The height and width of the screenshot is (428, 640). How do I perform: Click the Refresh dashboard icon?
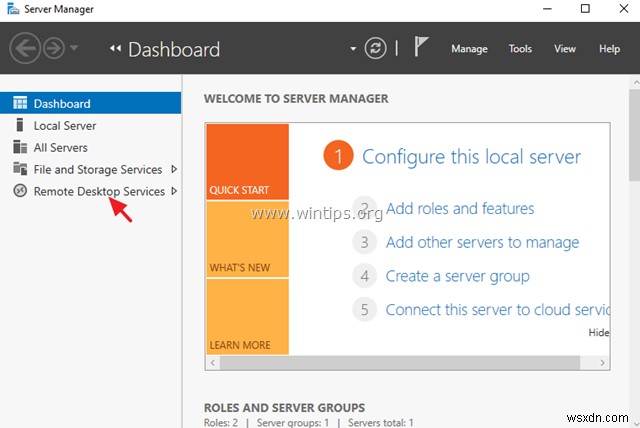(x=375, y=48)
